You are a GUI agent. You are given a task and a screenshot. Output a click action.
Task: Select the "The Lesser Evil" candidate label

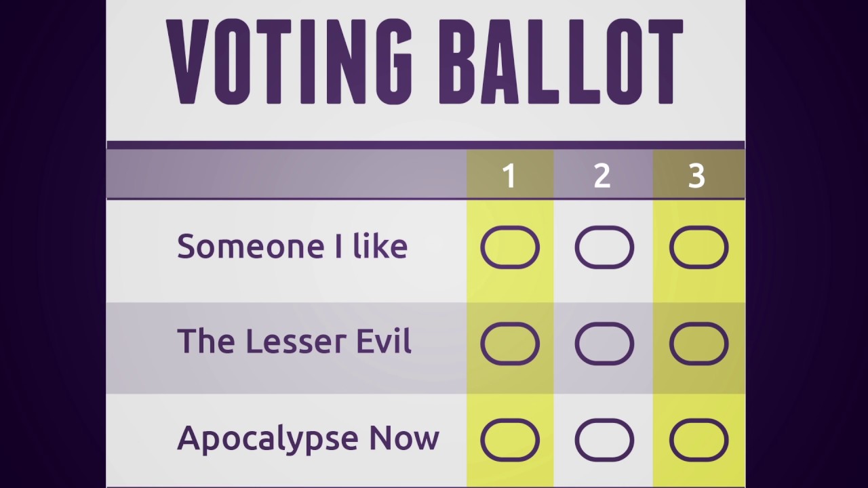coord(294,342)
